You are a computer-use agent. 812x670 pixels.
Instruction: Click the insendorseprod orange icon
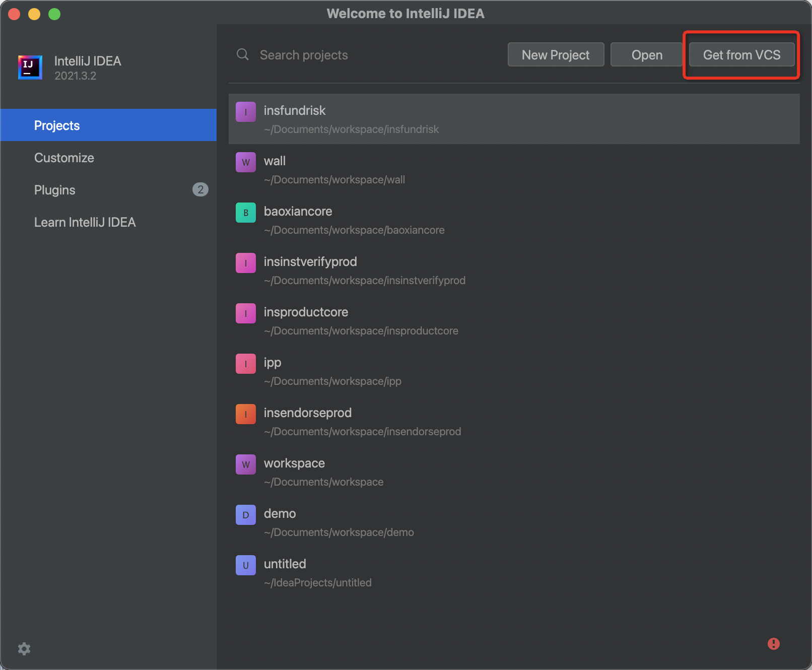(x=246, y=414)
